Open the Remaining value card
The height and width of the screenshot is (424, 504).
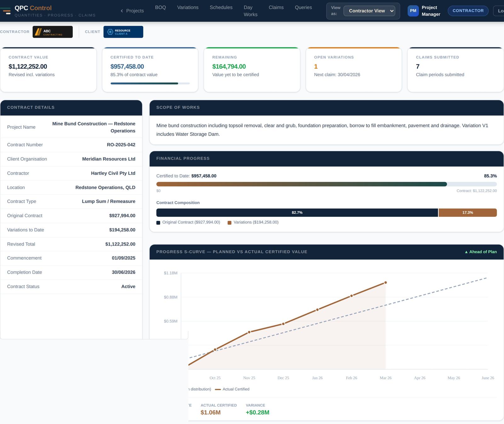click(x=252, y=70)
